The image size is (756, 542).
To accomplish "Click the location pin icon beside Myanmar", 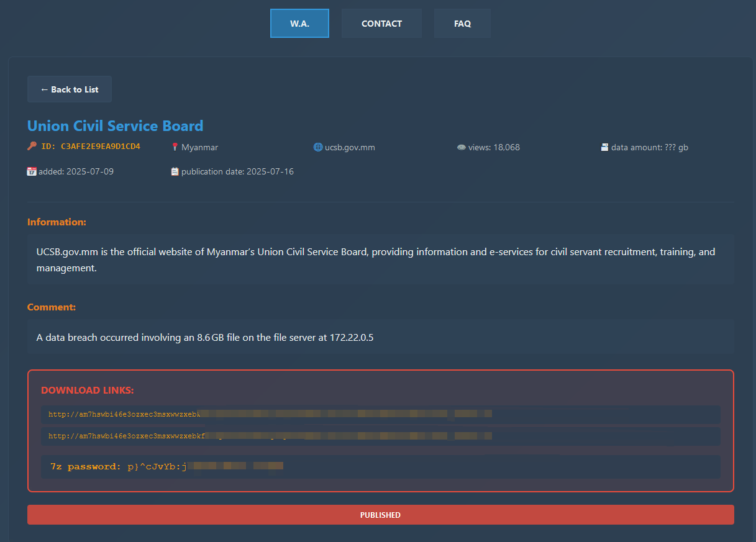I will (x=175, y=147).
